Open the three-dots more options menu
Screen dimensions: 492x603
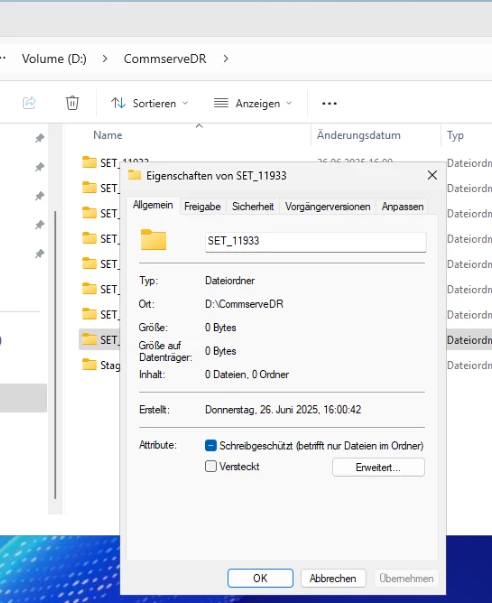(x=329, y=103)
